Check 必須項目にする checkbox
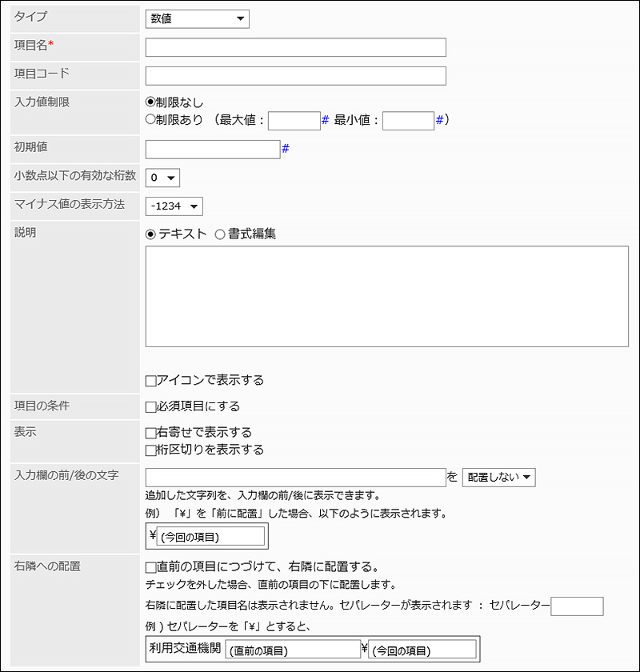Viewport: 640px width, 672px height. 150,407
